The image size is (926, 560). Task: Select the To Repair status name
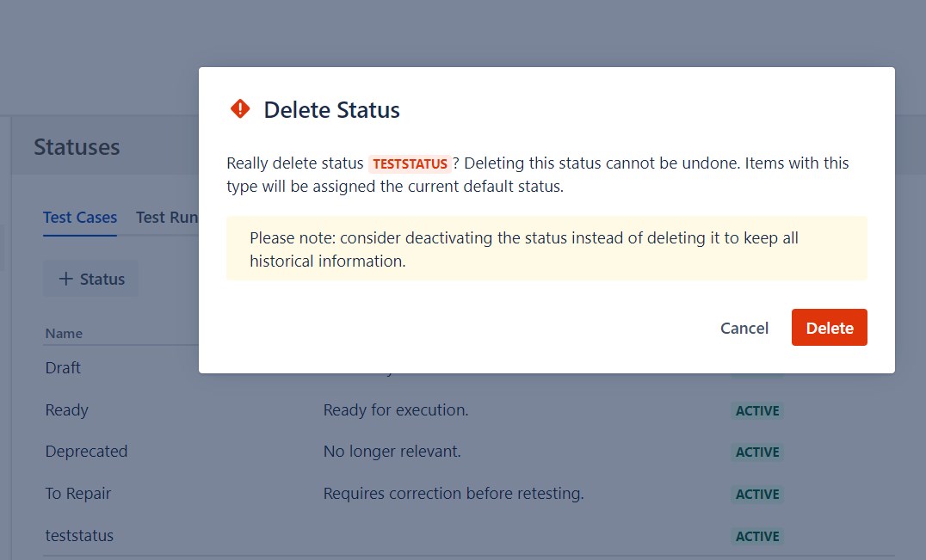tap(78, 494)
